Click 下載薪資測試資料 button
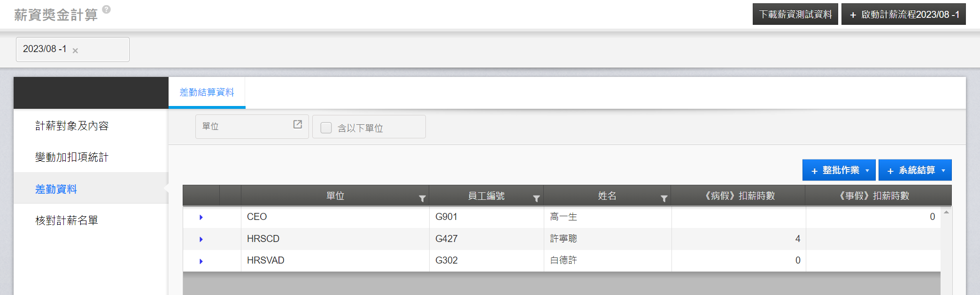Image resolution: width=980 pixels, height=295 pixels. (795, 15)
